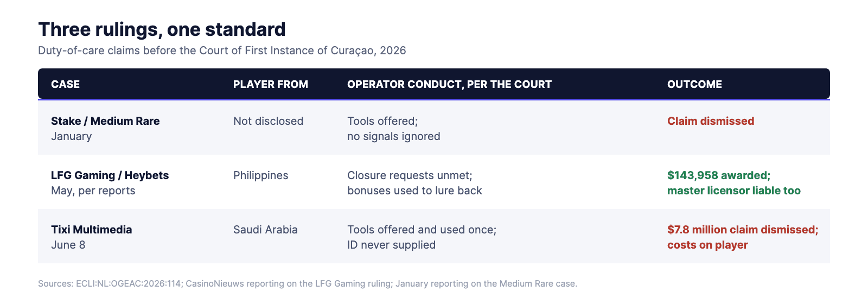The height and width of the screenshot is (304, 868).
Task: Click the Saudi Arabia player origin cell
Action: (265, 230)
